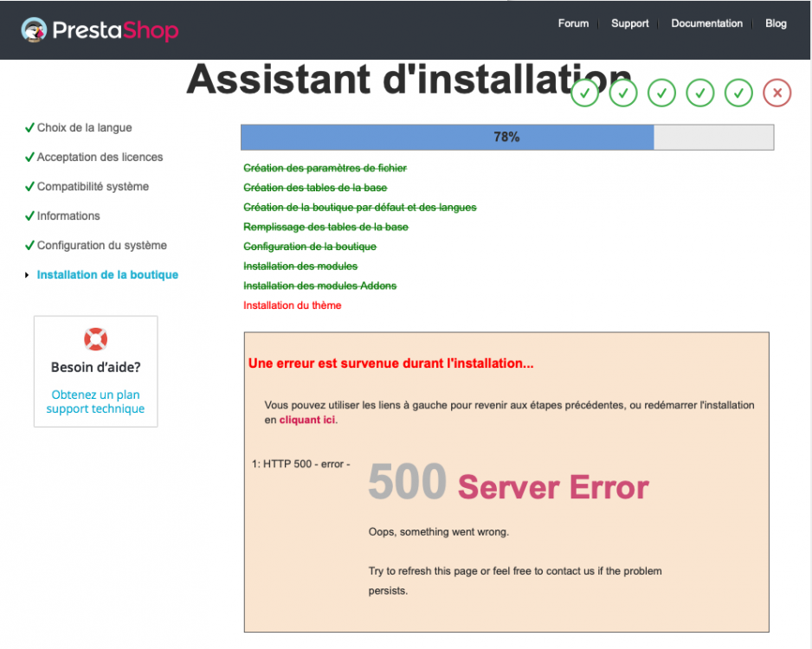Open the Documentation header link
This screenshot has height=649, width=812.
pyautogui.click(x=707, y=23)
